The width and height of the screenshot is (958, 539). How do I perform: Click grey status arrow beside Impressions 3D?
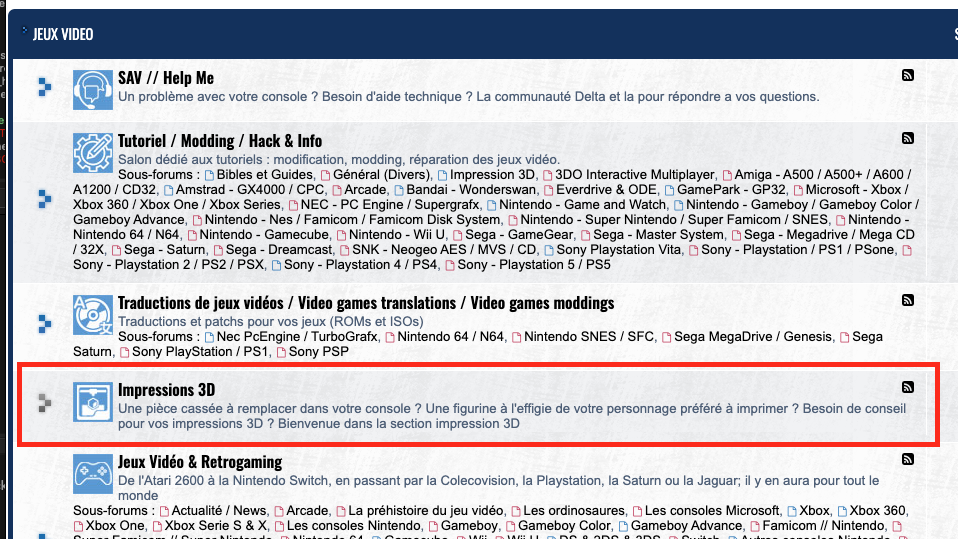coord(45,403)
